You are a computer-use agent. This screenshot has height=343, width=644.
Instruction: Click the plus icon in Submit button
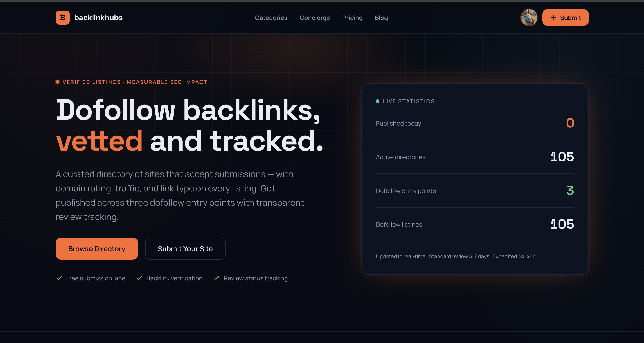coord(553,18)
